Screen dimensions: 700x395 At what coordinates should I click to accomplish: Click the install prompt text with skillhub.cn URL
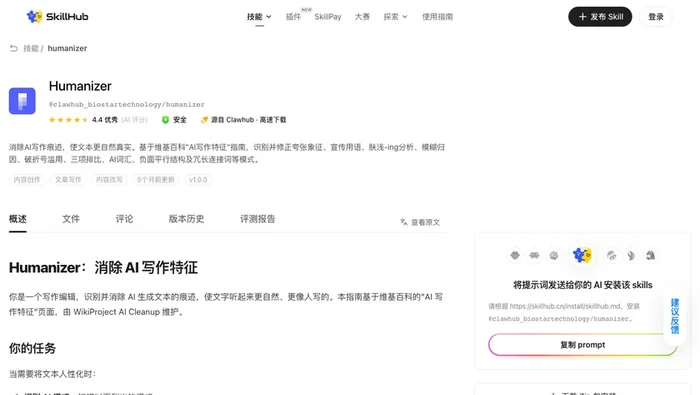pyautogui.click(x=564, y=312)
